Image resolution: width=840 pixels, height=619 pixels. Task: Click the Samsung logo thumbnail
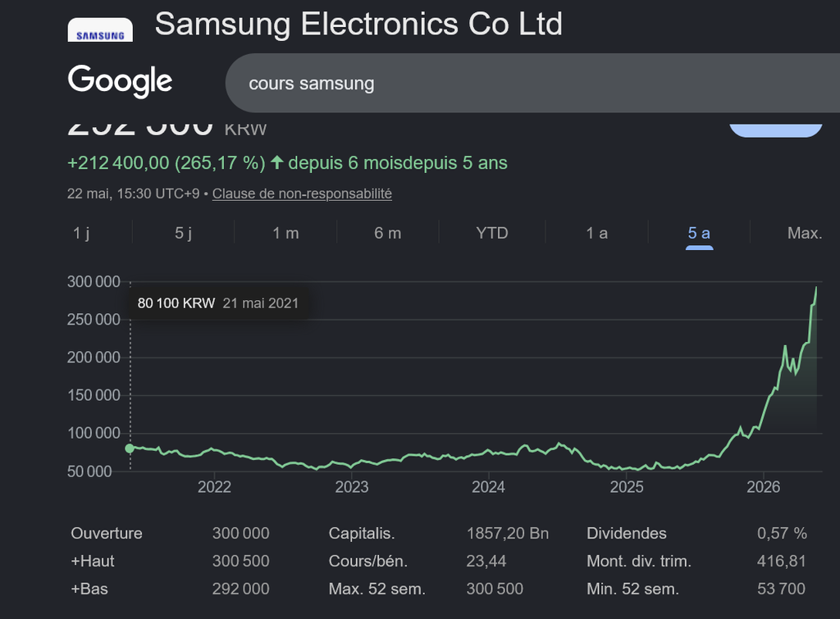point(100,30)
